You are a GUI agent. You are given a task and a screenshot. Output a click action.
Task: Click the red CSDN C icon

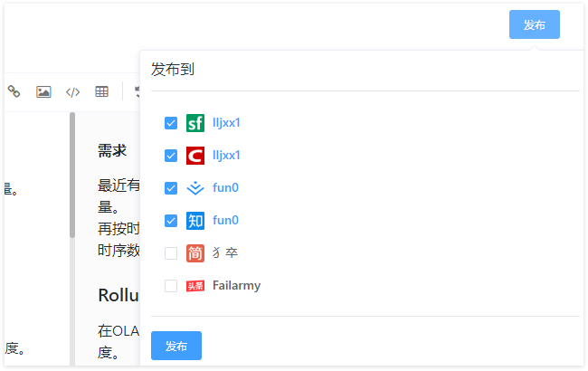[195, 156]
